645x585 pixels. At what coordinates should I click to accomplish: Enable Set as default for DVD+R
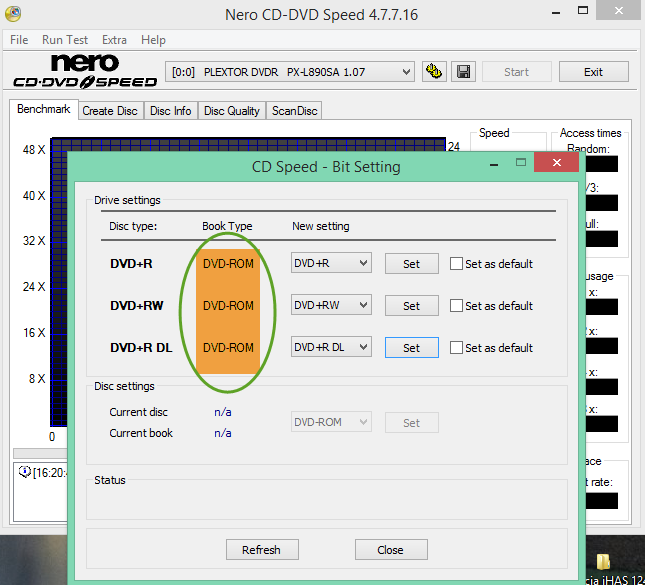[456, 264]
